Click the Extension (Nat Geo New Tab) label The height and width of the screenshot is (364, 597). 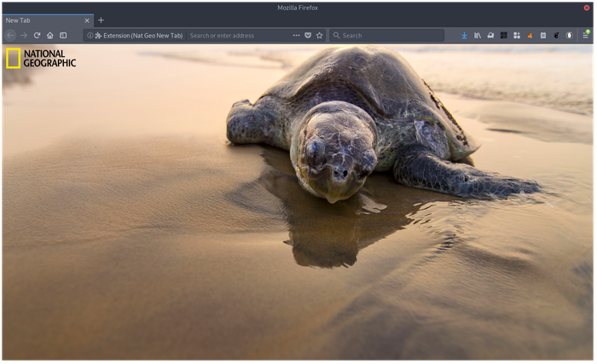(142, 36)
